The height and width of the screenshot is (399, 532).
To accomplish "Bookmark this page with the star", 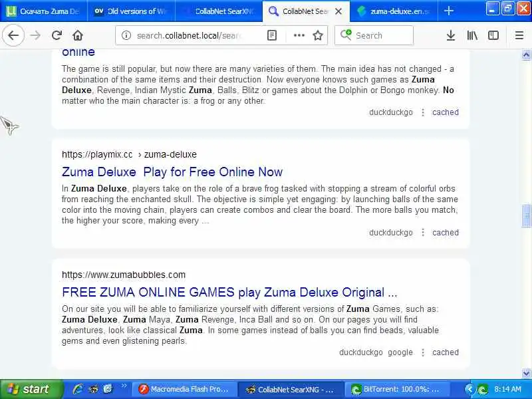I will [x=318, y=35].
